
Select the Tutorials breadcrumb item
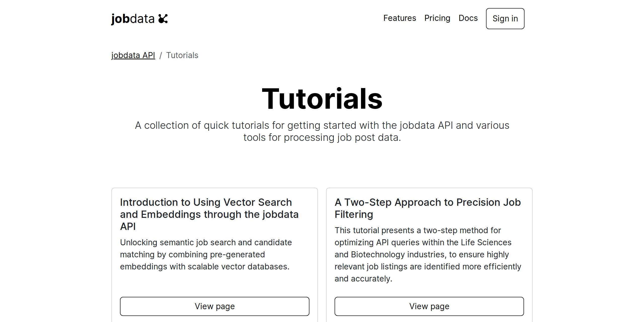click(x=182, y=55)
